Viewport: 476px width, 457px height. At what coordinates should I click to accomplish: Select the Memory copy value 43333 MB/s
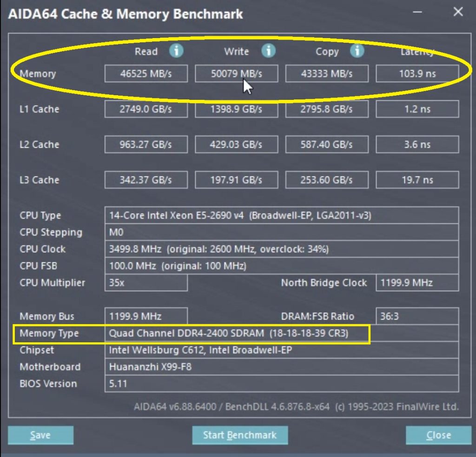click(327, 74)
